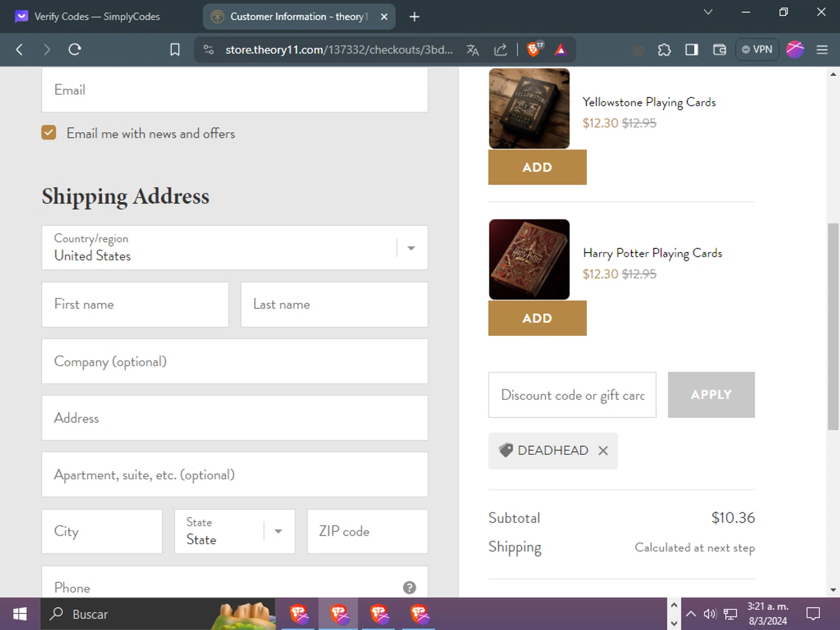Open Brave Shields lion icon

click(534, 49)
